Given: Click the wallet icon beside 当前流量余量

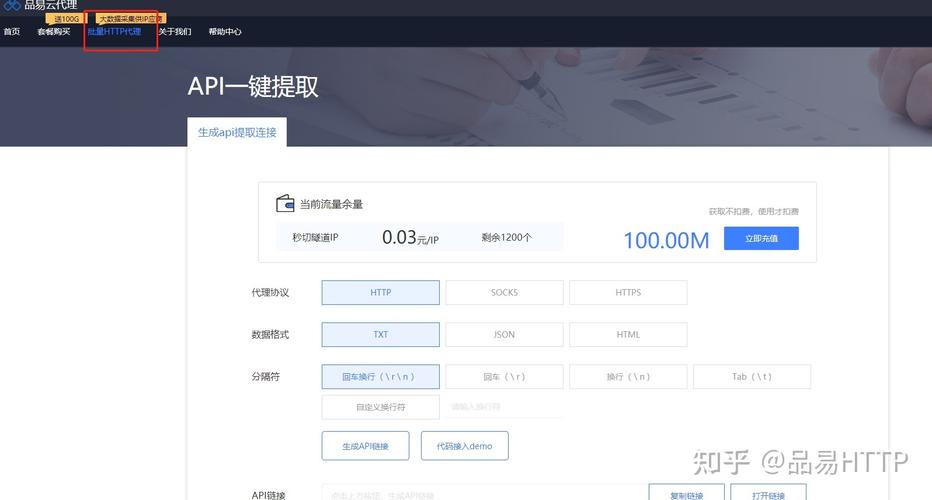Looking at the screenshot, I should [285, 203].
